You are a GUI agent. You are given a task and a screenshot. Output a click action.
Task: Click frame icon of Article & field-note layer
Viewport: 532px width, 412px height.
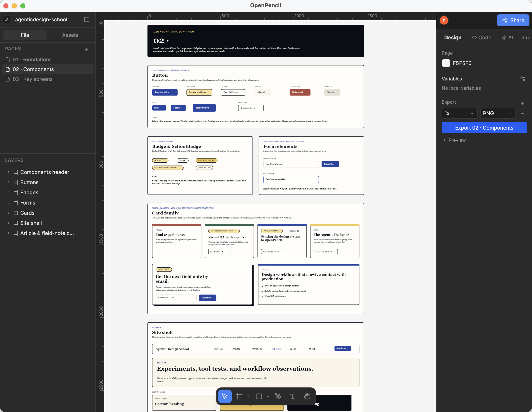pos(16,233)
